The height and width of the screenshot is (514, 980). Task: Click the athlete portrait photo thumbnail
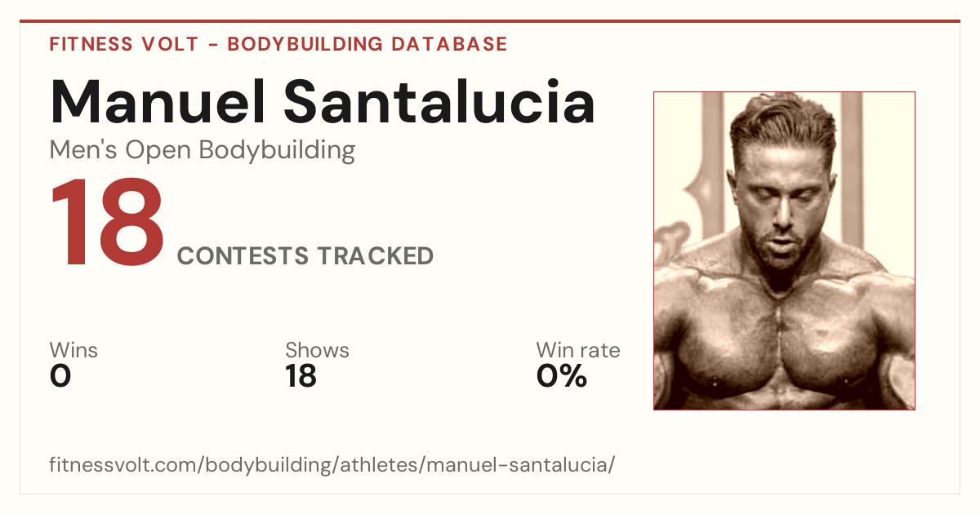pyautogui.click(x=784, y=250)
